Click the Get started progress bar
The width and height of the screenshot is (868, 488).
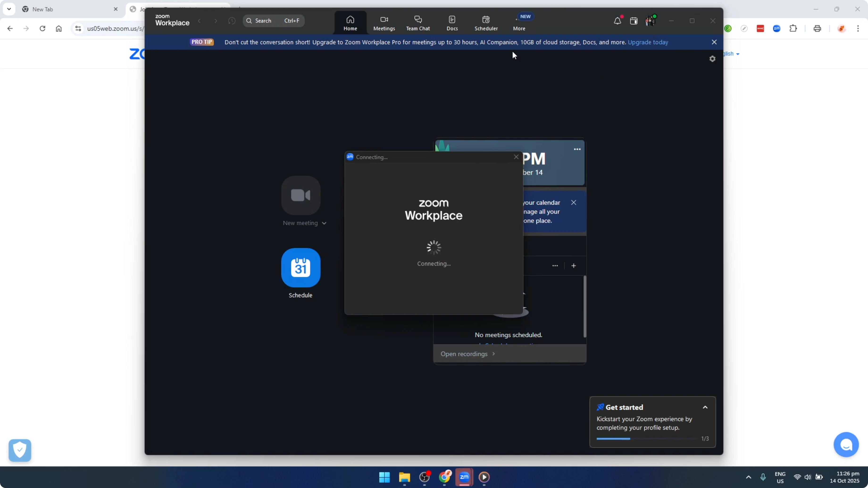[647, 439]
